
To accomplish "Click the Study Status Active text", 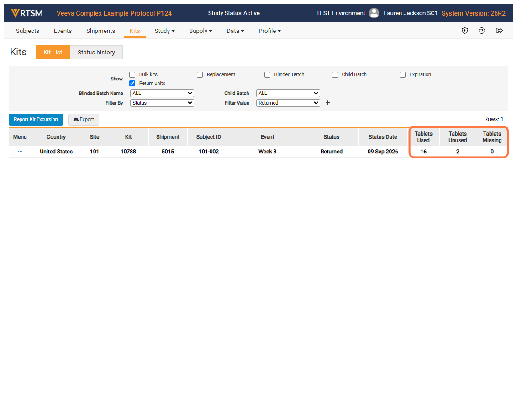I will [234, 13].
